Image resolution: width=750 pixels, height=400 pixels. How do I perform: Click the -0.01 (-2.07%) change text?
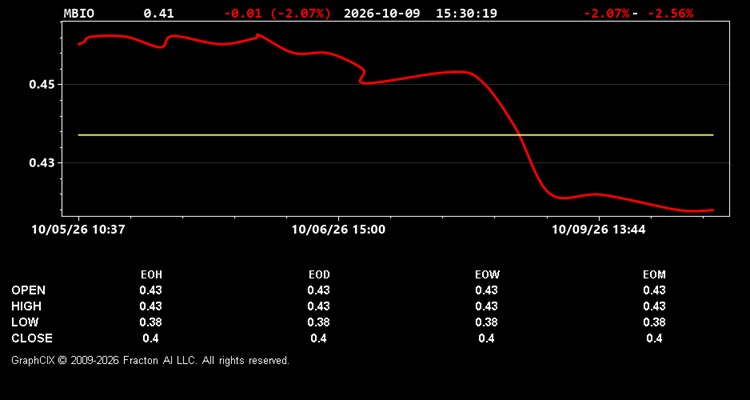pyautogui.click(x=277, y=13)
